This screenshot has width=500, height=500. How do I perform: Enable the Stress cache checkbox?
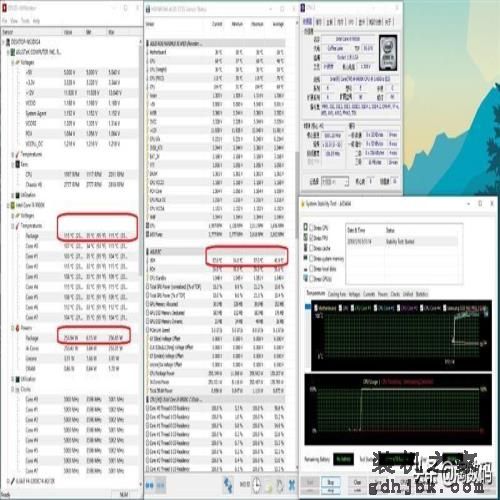pos(312,248)
